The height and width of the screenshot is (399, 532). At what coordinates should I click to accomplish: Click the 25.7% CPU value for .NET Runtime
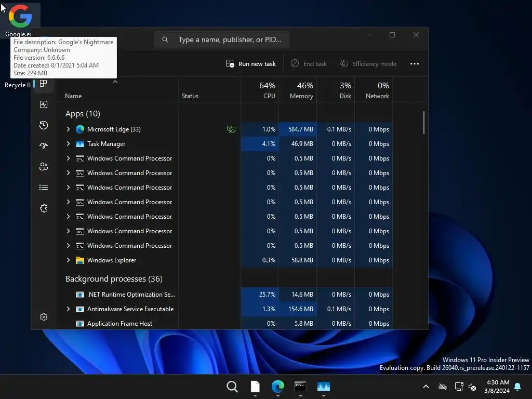coord(268,295)
